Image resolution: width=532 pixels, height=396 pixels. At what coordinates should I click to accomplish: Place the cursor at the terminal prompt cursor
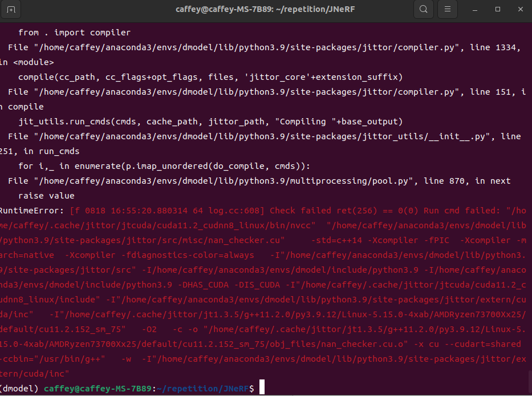coord(262,387)
